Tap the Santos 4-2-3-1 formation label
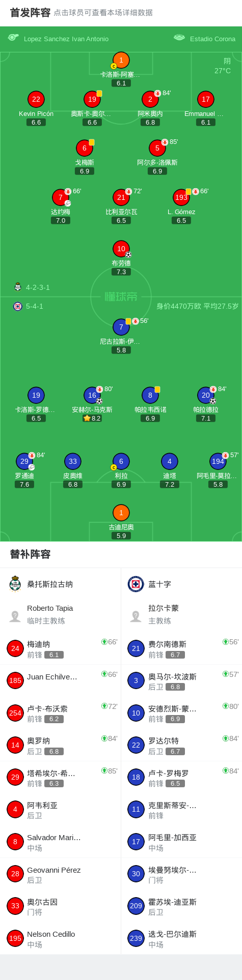This screenshot has height=980, width=242. point(38,287)
